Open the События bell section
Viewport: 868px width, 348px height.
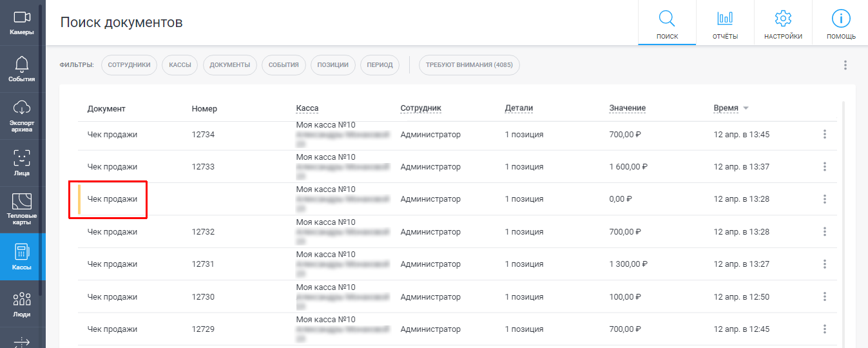click(23, 69)
